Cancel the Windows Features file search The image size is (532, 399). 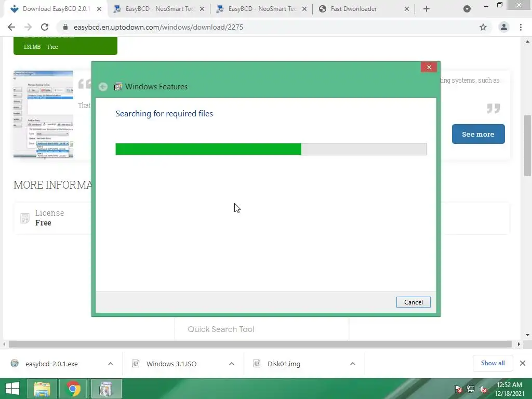click(x=413, y=302)
